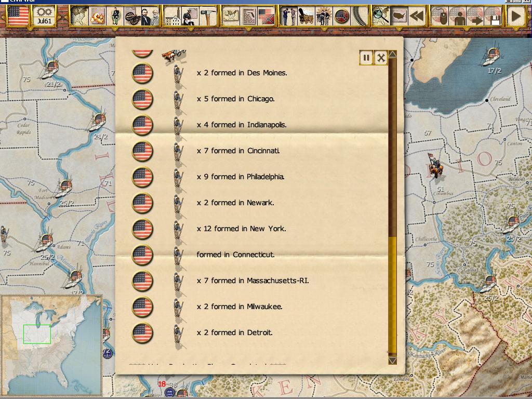Open the strategic map toolbar icon
The width and height of the screenshot is (532, 399).
79,16
